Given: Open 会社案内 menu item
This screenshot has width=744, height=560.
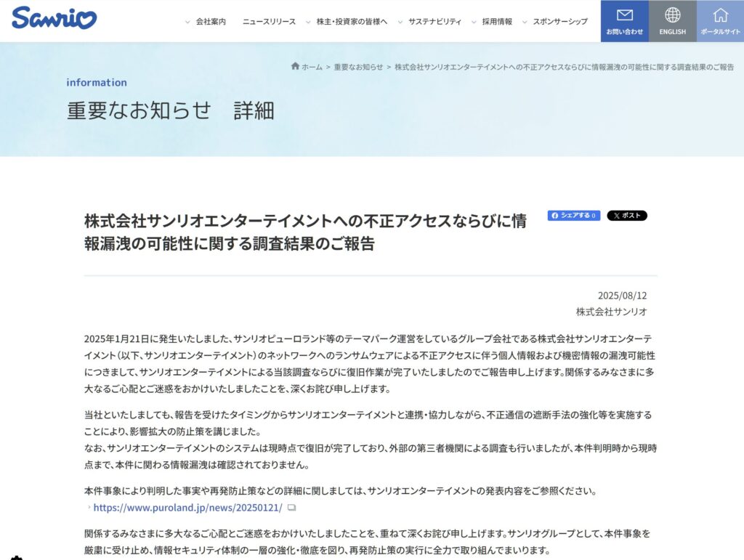Looking at the screenshot, I should pyautogui.click(x=211, y=21).
